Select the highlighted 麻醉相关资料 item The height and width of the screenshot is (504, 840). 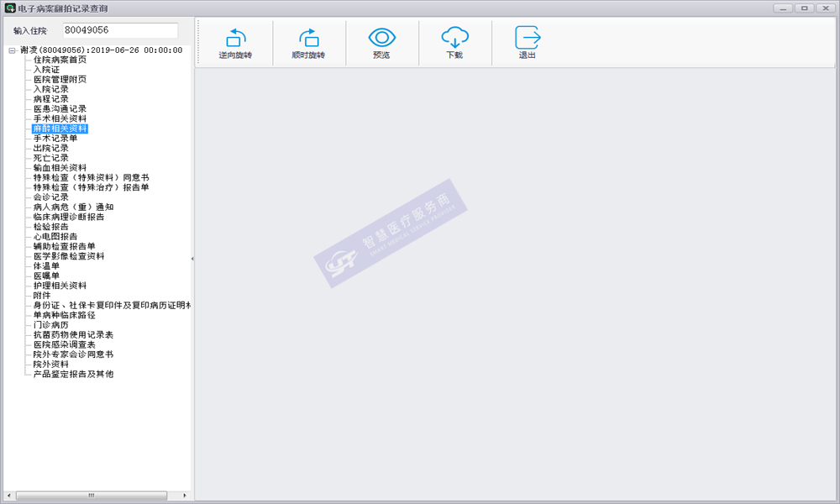[60, 129]
